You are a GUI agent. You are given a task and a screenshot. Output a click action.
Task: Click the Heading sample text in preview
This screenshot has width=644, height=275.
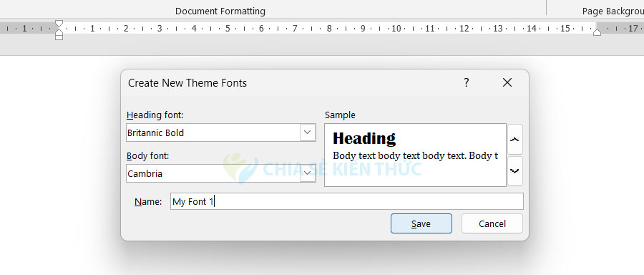(x=364, y=138)
